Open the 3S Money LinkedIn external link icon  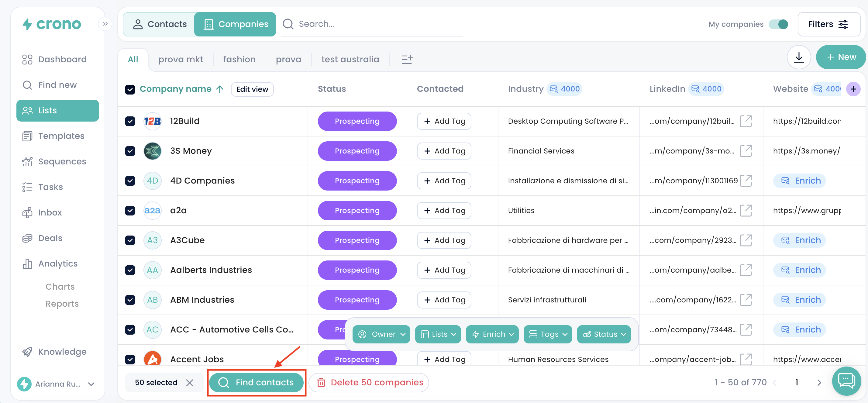(x=746, y=151)
